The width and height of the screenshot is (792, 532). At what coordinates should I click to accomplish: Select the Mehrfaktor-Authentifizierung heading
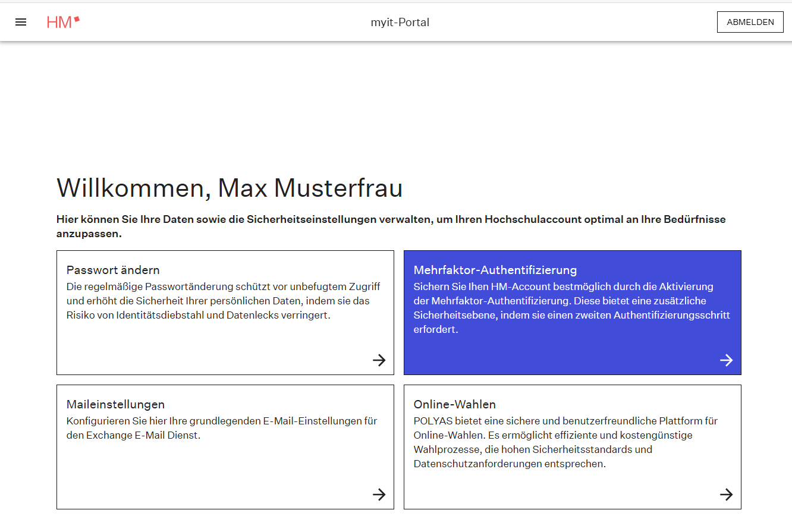(x=495, y=270)
